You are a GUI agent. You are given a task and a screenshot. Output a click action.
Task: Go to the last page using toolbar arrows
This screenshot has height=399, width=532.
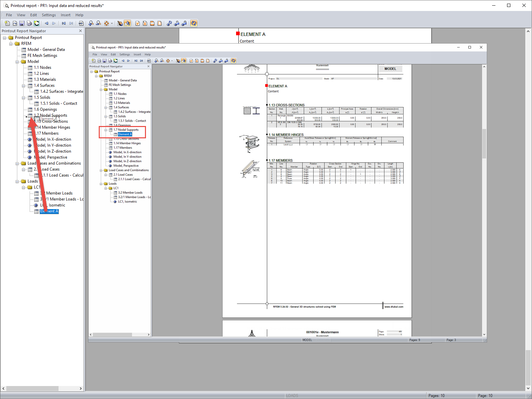(71, 23)
